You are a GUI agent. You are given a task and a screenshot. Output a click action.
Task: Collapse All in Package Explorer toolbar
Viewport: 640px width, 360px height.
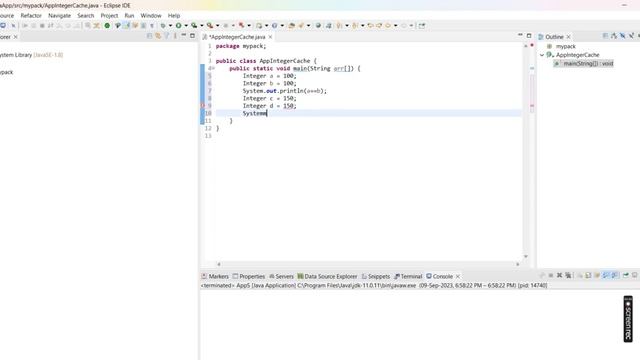(149, 36)
